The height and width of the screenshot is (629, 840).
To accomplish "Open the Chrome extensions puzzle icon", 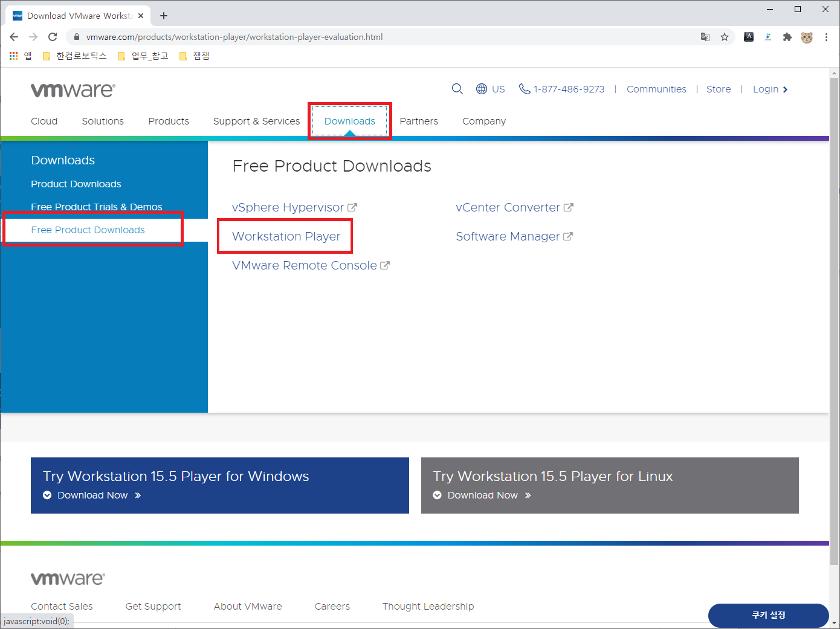I will [787, 37].
